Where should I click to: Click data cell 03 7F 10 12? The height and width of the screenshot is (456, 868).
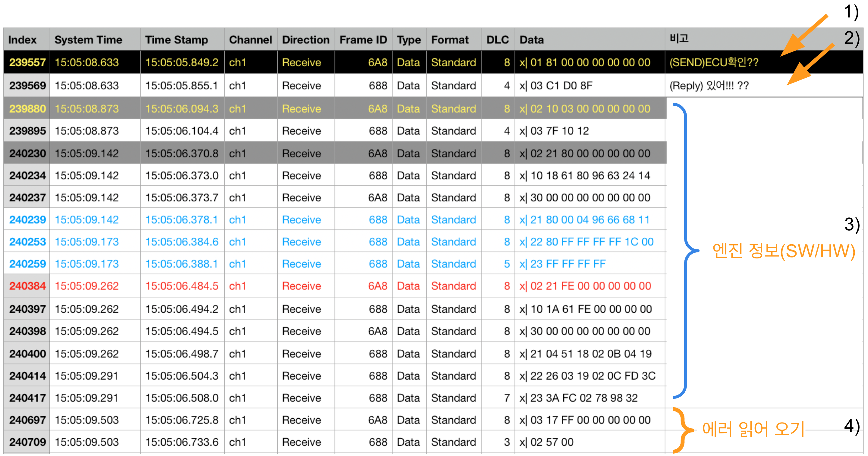(559, 131)
